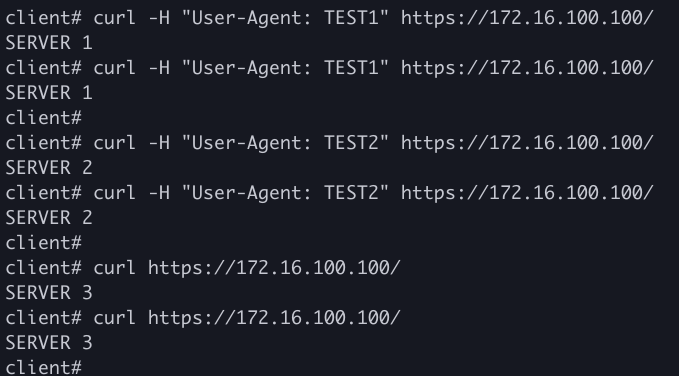Open the URL in the last curl command

[x=274, y=318]
